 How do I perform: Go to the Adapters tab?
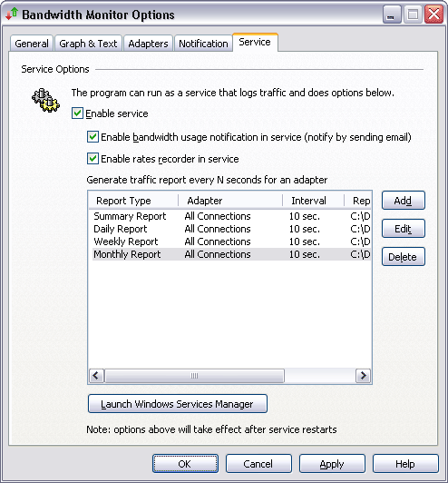[149, 44]
